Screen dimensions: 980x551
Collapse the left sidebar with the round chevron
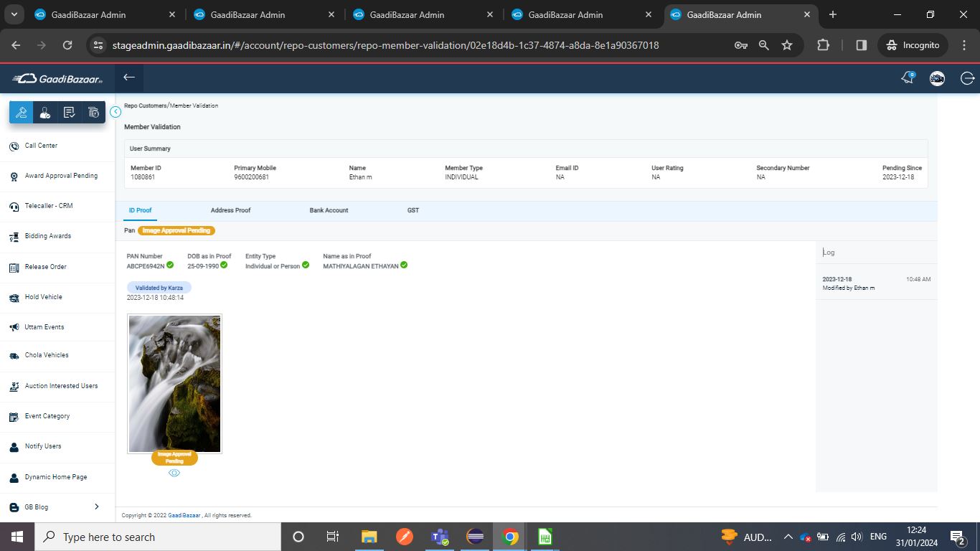tap(116, 112)
